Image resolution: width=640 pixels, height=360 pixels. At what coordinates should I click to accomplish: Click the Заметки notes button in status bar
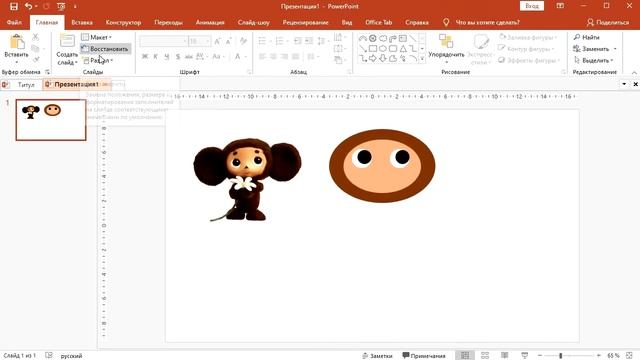pos(377,356)
